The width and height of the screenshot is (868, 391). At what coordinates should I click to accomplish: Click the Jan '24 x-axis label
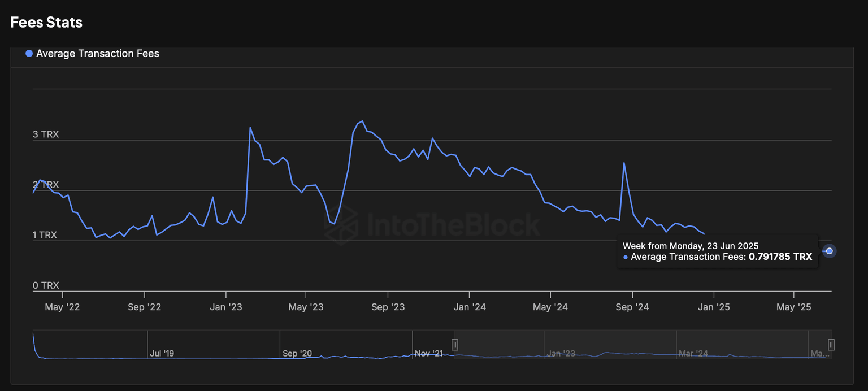pos(470,307)
